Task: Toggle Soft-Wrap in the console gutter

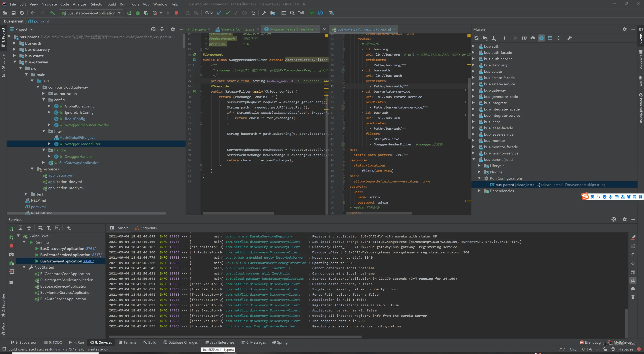Action: [x=633, y=272]
